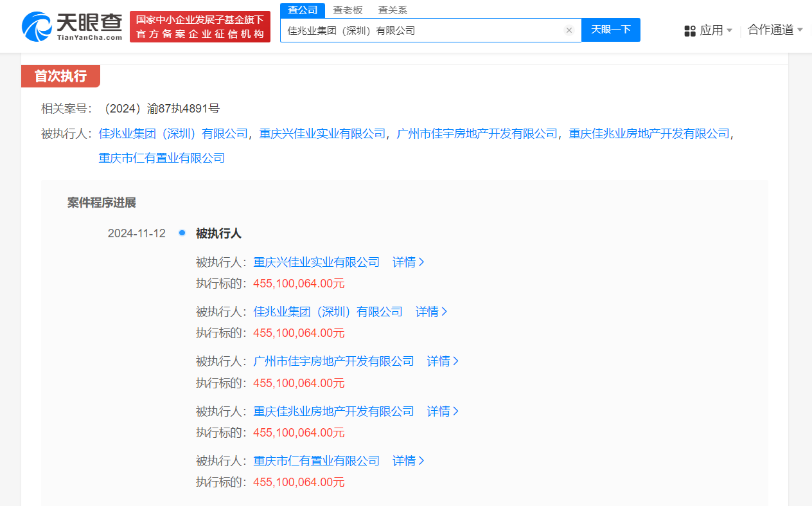Clear the search box with X icon
The height and width of the screenshot is (506, 812).
pyautogui.click(x=569, y=30)
